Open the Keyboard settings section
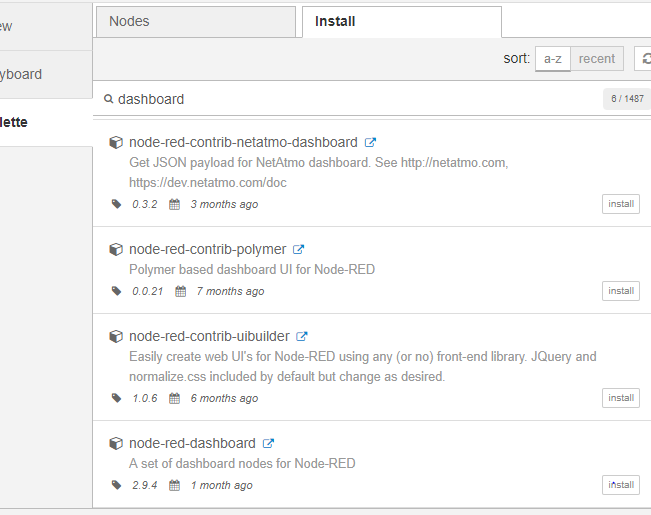The width and height of the screenshot is (651, 515). point(46,74)
